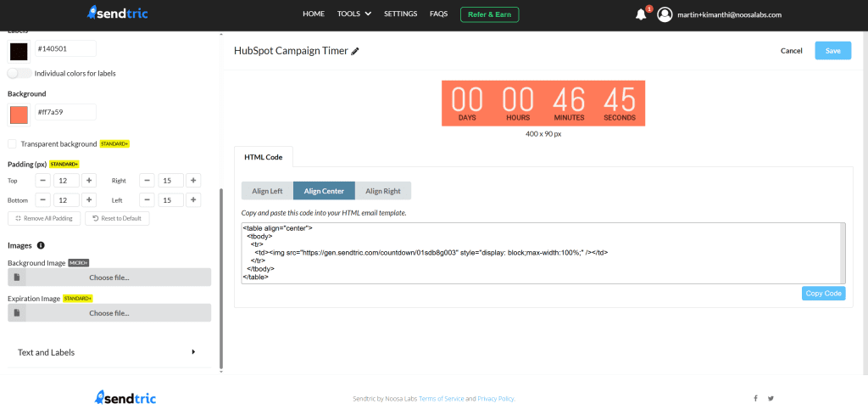Image resolution: width=868 pixels, height=409 pixels.
Task: Open SETTINGS in navigation
Action: pos(401,14)
